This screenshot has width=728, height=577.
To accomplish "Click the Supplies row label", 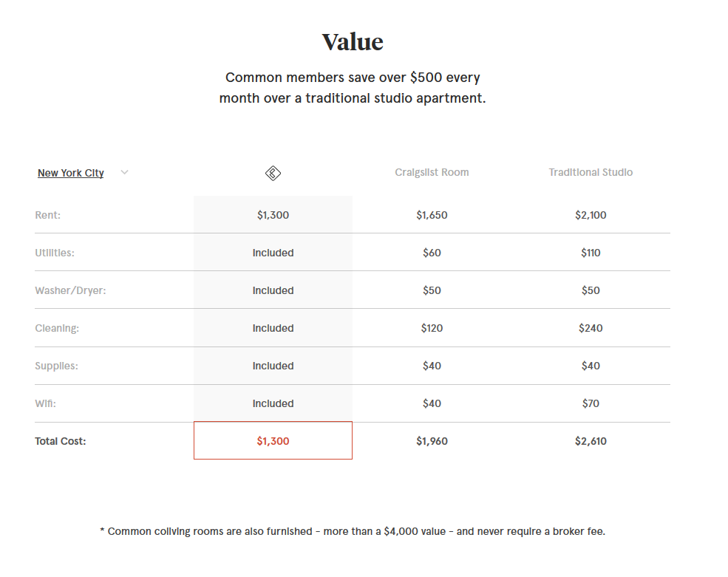I will pos(57,366).
